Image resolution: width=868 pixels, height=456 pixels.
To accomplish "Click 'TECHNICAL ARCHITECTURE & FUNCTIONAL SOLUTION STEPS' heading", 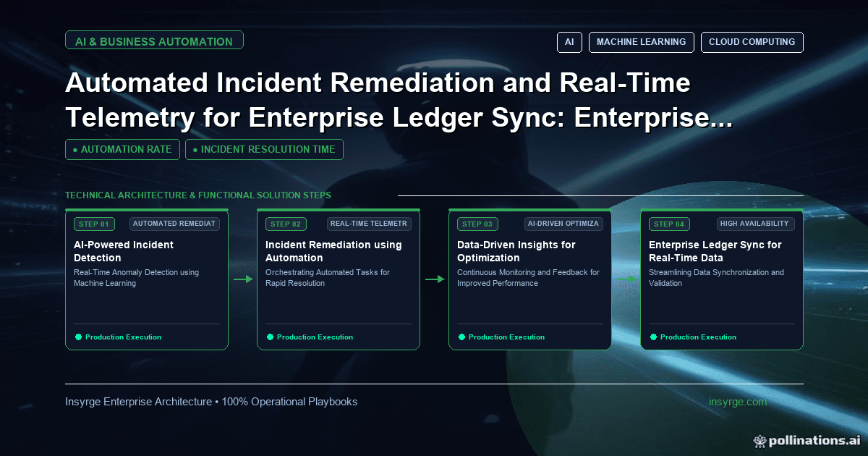I will [198, 195].
